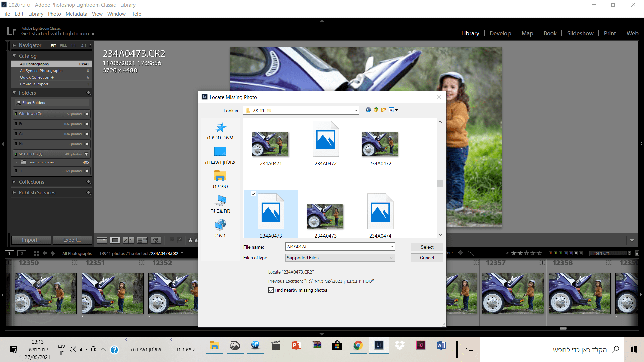644x362 pixels.
Task: Click the Import button
Action: click(31, 240)
